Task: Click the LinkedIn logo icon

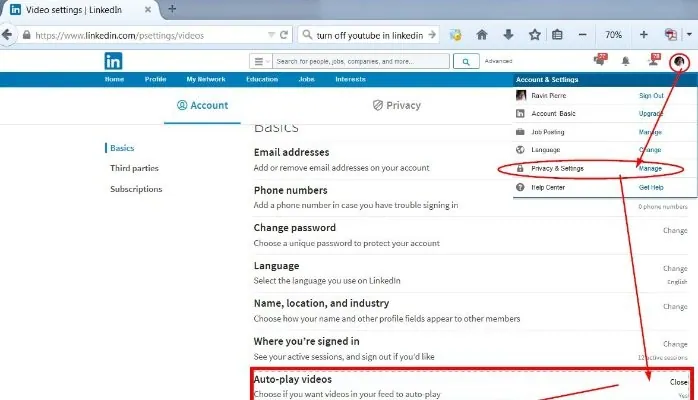Action: [x=113, y=61]
